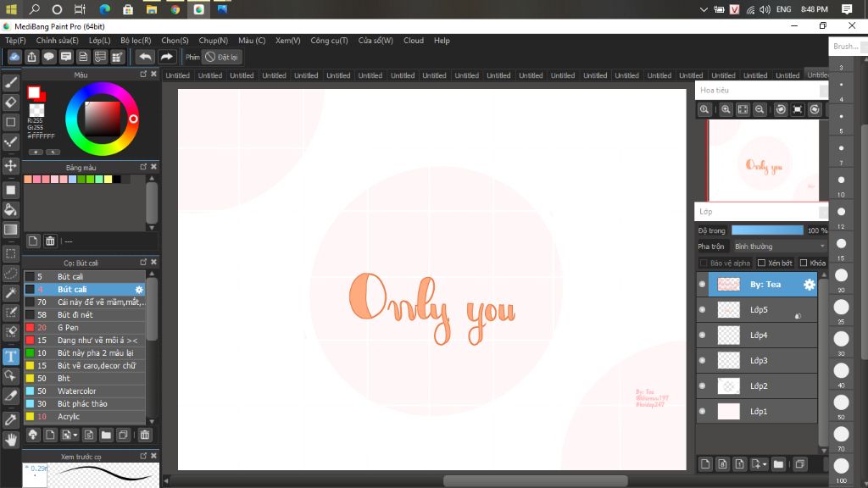Toggle the Khóa lock checkbox

pos(804,263)
